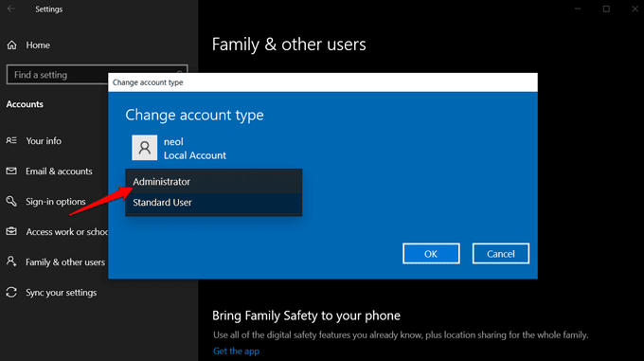Confirm with the OK button
Screen dimensions: 644x361
pos(431,253)
